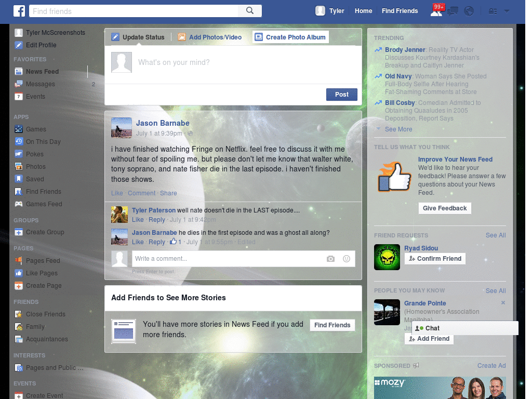Open Tyler profile in top bar
The image size is (532, 399).
pyautogui.click(x=330, y=11)
